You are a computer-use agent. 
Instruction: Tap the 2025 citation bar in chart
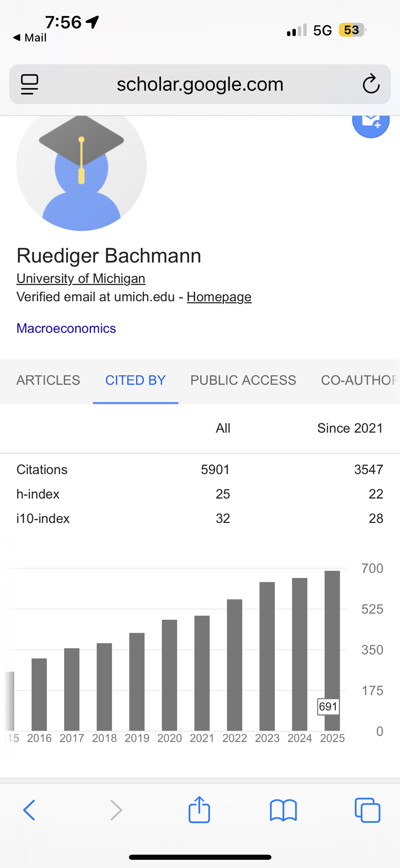(x=332, y=651)
